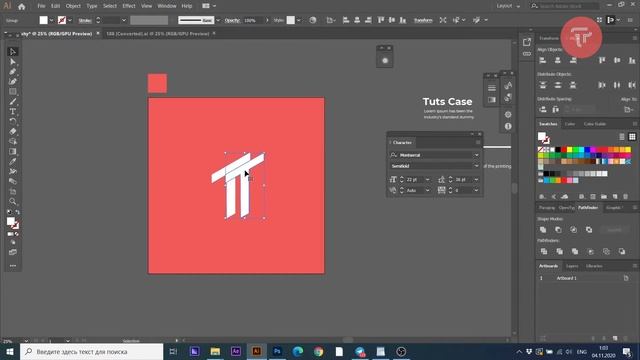This screenshot has width=640, height=360.
Task: Open the Effect menu
Action: (129, 6)
